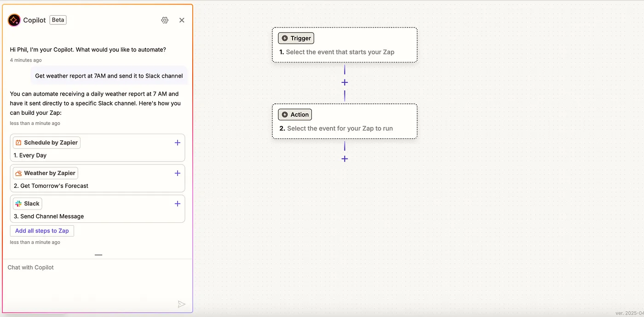Click the Beta badge next to Copilot

(x=58, y=20)
